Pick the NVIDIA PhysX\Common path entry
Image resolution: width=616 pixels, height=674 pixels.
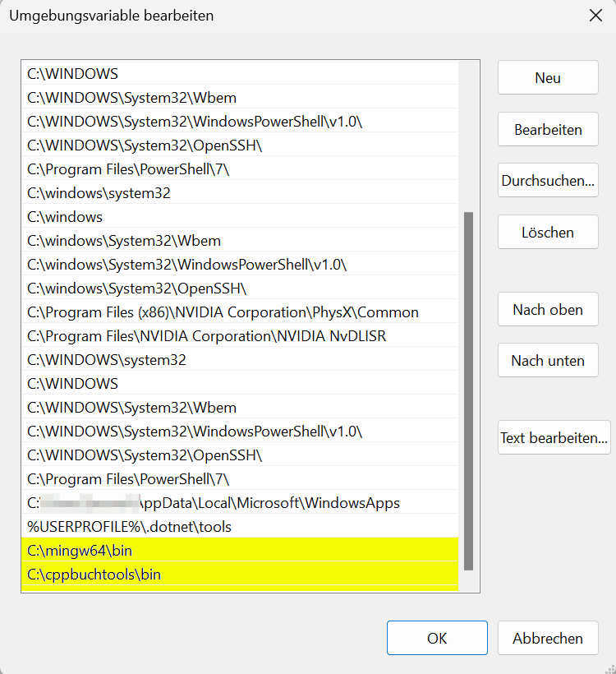coord(223,312)
